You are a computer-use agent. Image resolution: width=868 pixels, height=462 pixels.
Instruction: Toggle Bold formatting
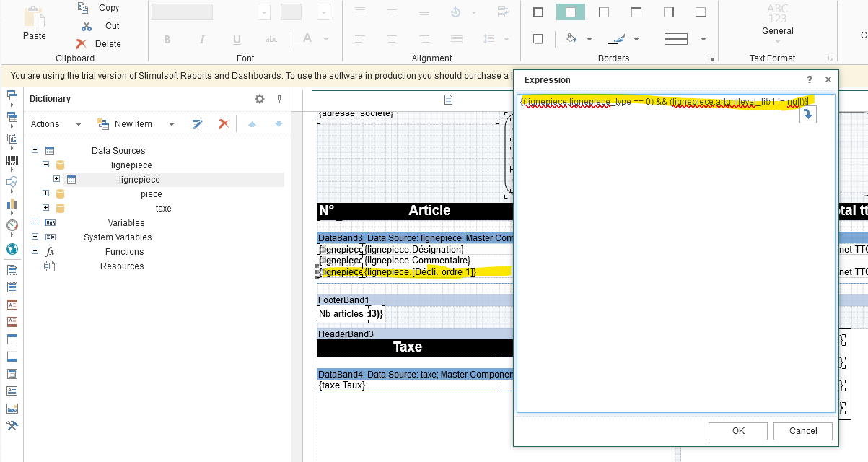point(167,40)
